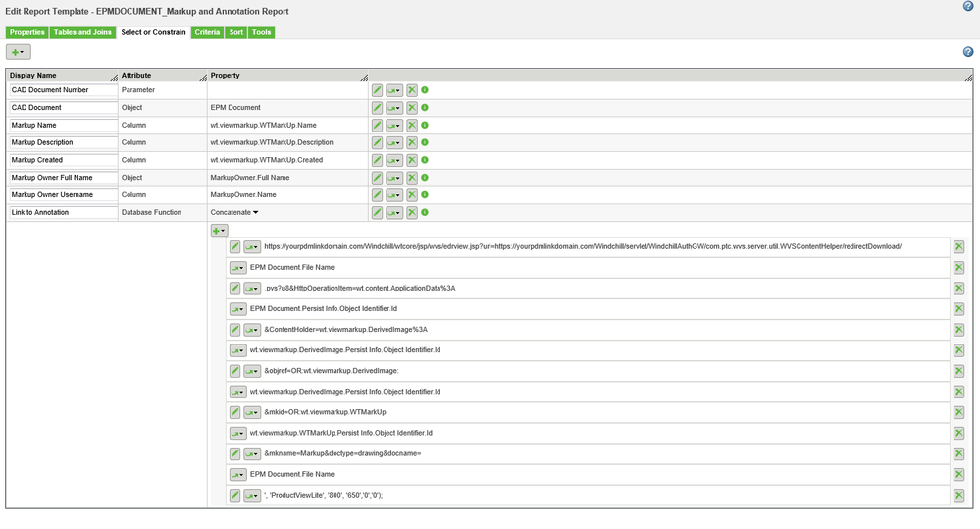980x529 pixels.
Task: Open the Concatenate function dropdown
Action: [256, 212]
